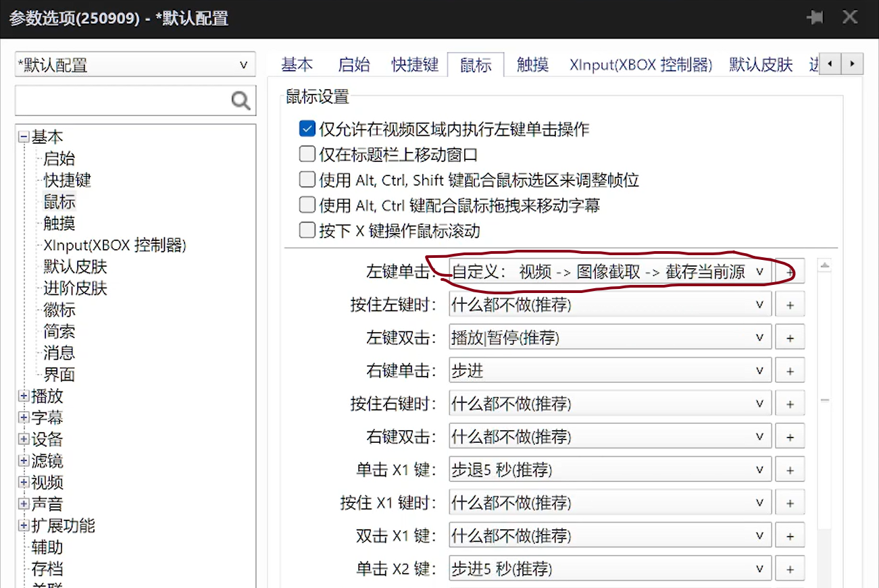Click plus button beside 左键双击 dropdown
The height and width of the screenshot is (588, 879).
[x=790, y=338]
